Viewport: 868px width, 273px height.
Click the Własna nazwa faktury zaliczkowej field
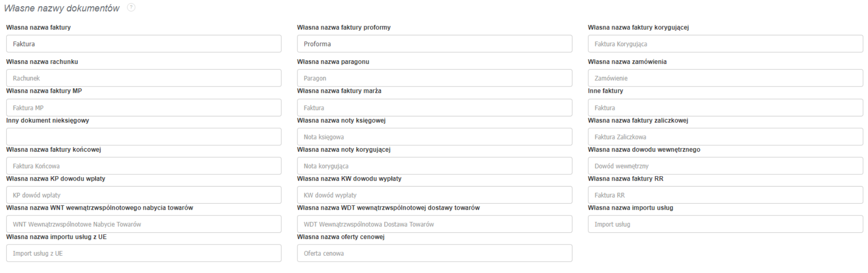pos(725,137)
